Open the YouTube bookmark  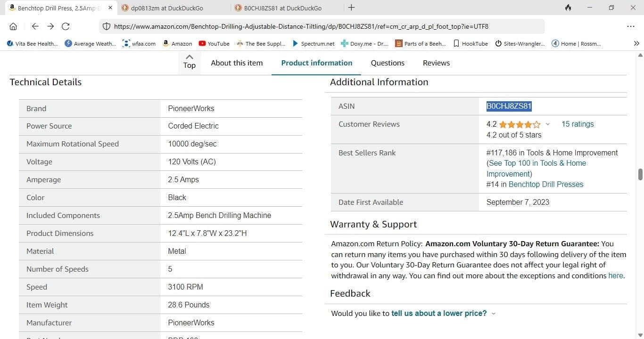coord(214,43)
